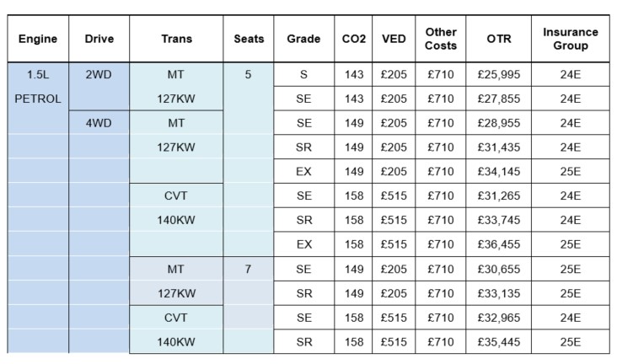Select the Insurance Group column header
Screen dimensions: 617x364
point(571,39)
